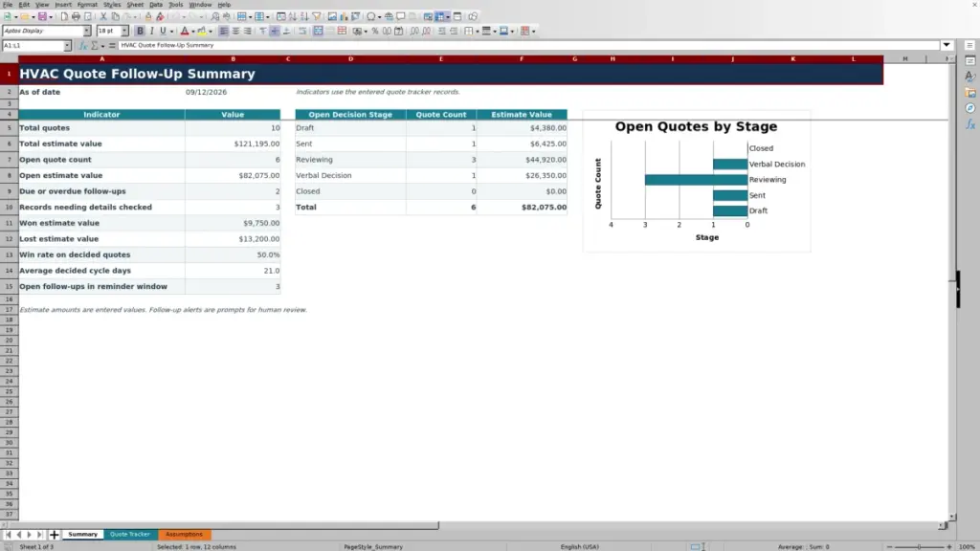This screenshot has width=980, height=551.
Task: Open the Font Color dropdown arrow
Action: tap(193, 31)
